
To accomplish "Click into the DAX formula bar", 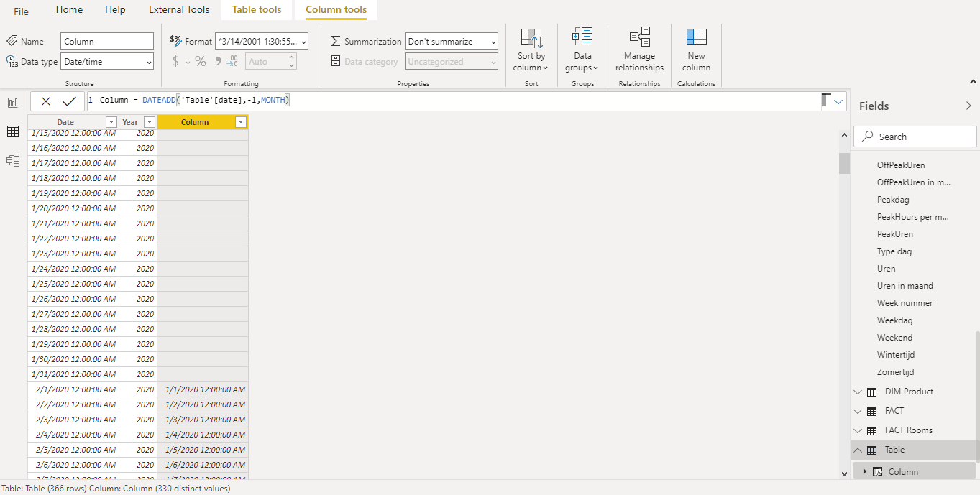I will pyautogui.click(x=453, y=101).
